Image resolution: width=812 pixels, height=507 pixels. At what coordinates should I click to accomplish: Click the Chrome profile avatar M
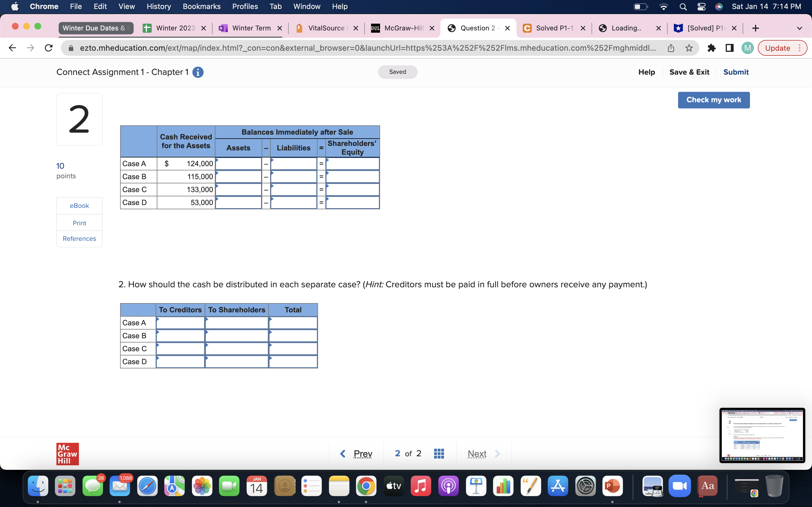click(747, 48)
